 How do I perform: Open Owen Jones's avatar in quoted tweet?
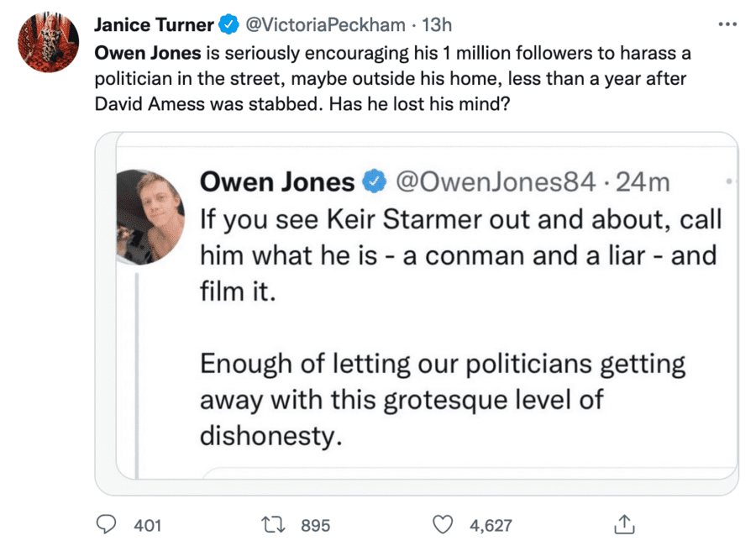[x=149, y=217]
